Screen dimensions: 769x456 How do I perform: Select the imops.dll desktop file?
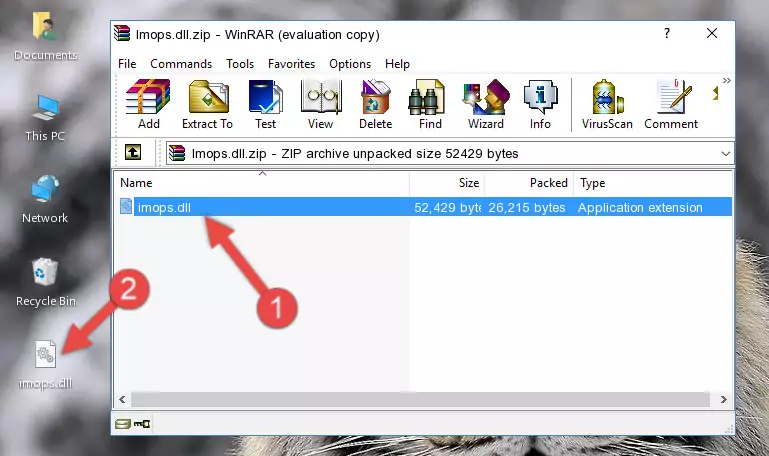coord(45,365)
